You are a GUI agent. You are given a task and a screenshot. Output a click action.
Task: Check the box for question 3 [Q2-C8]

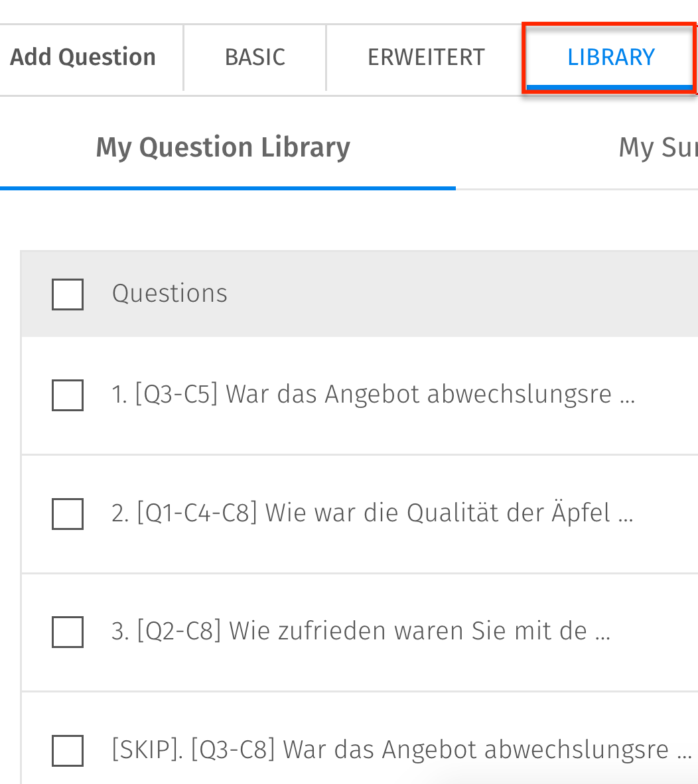67,632
